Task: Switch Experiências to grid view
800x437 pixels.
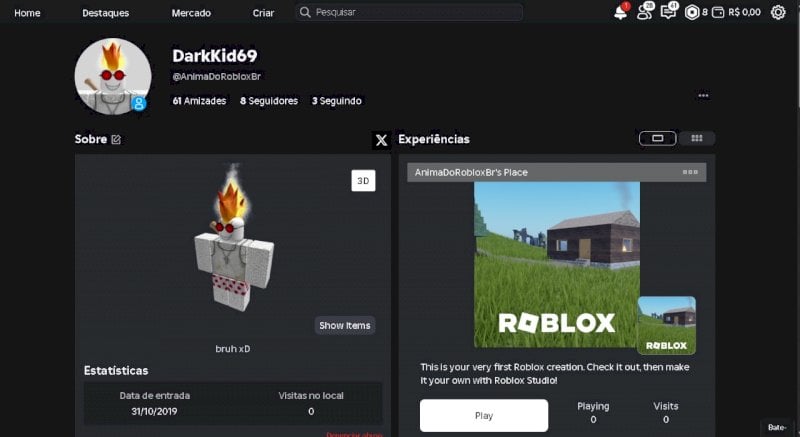Action: 696,138
